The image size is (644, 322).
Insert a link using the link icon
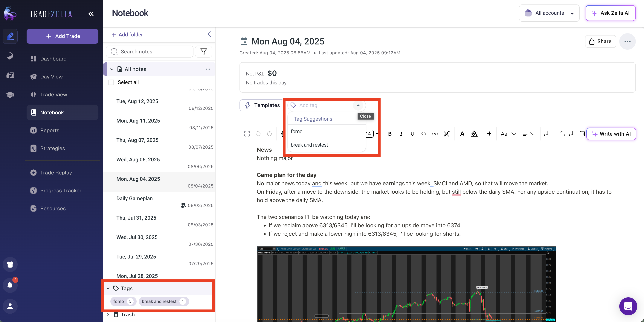tap(435, 134)
